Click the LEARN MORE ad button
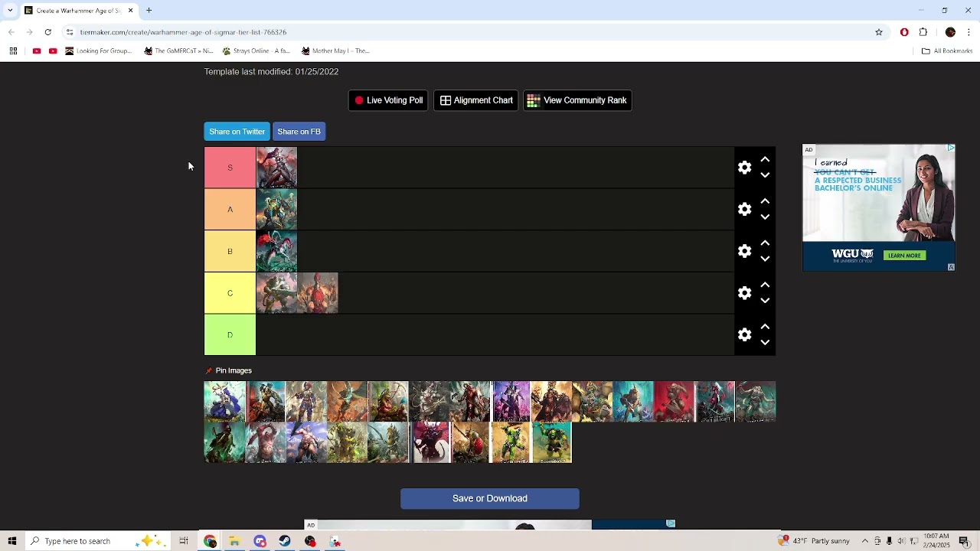This screenshot has height=551, width=980. pos(904,256)
